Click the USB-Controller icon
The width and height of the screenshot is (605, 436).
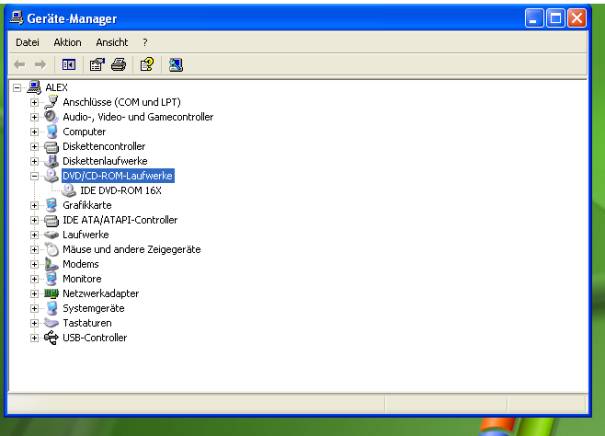(52, 337)
